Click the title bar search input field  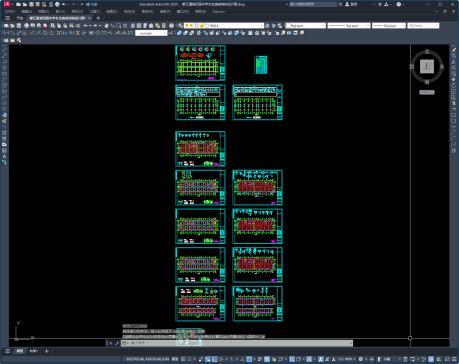coord(313,4)
